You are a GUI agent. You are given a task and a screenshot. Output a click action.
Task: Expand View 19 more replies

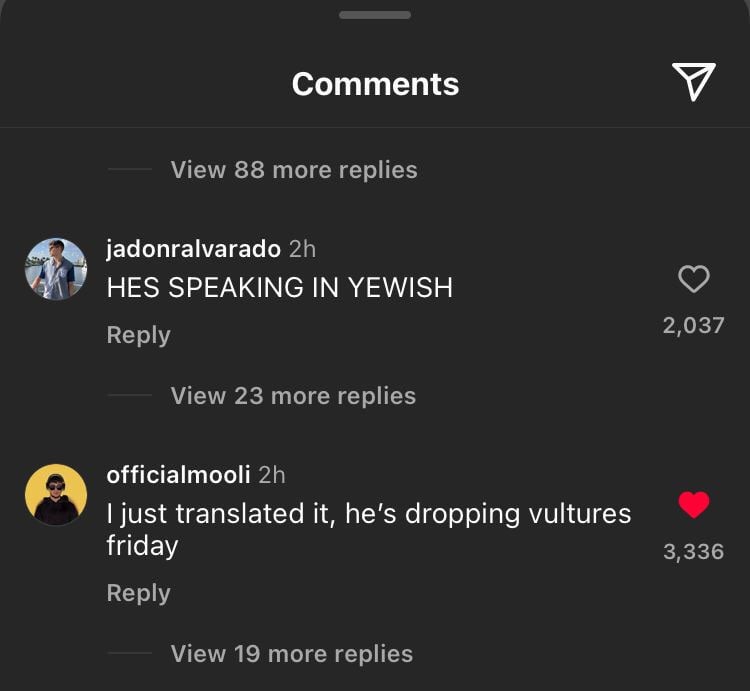tap(291, 654)
